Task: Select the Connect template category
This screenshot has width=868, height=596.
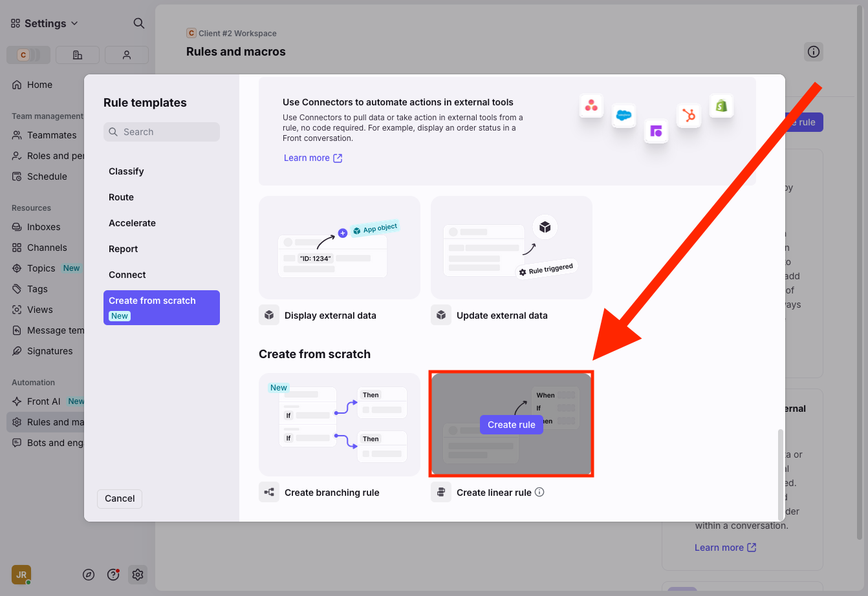Action: coord(127,275)
